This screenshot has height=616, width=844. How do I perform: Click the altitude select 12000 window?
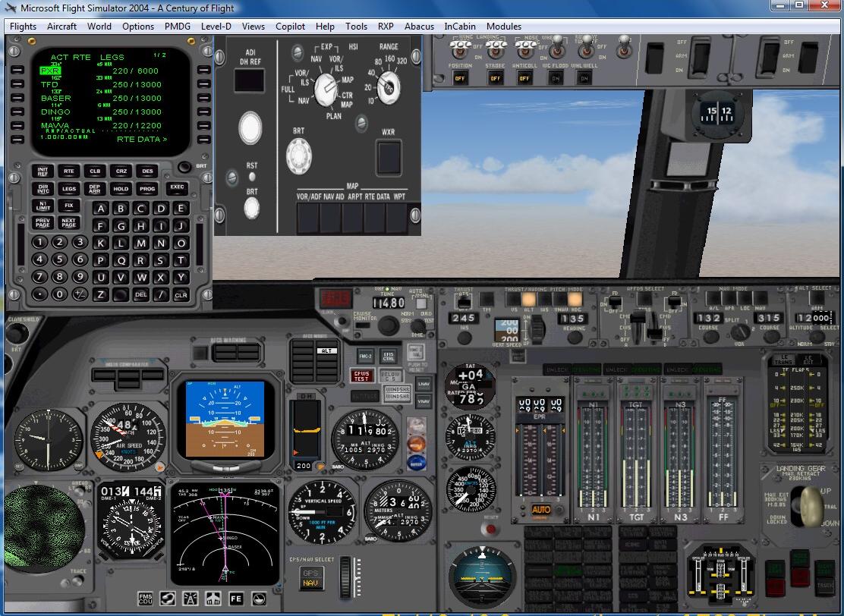814,318
